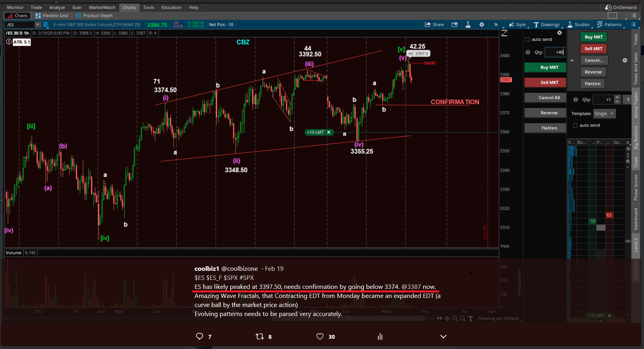This screenshot has height=349, width=644.
Task: Like the coolbiz1 tweet
Action: (x=320, y=336)
